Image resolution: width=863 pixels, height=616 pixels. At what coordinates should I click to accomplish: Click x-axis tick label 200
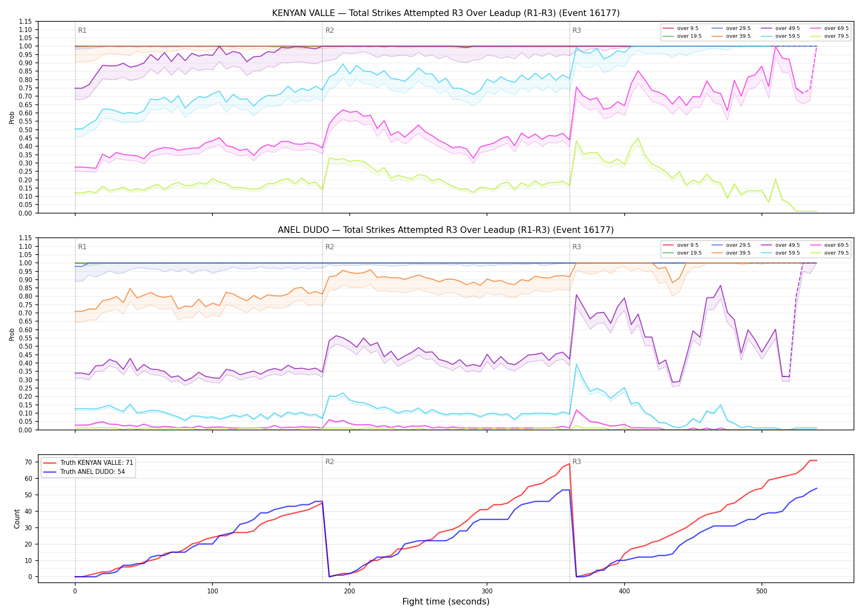click(x=350, y=591)
